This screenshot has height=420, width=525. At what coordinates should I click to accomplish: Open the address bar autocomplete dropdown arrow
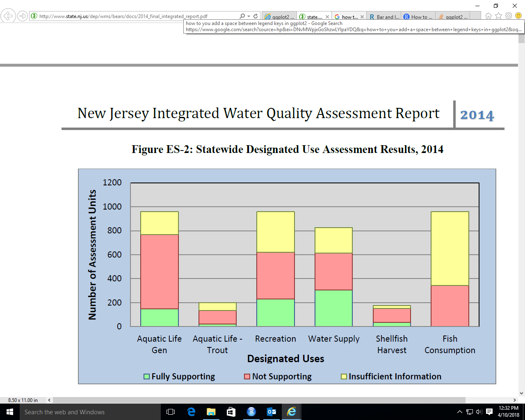[x=249, y=16]
